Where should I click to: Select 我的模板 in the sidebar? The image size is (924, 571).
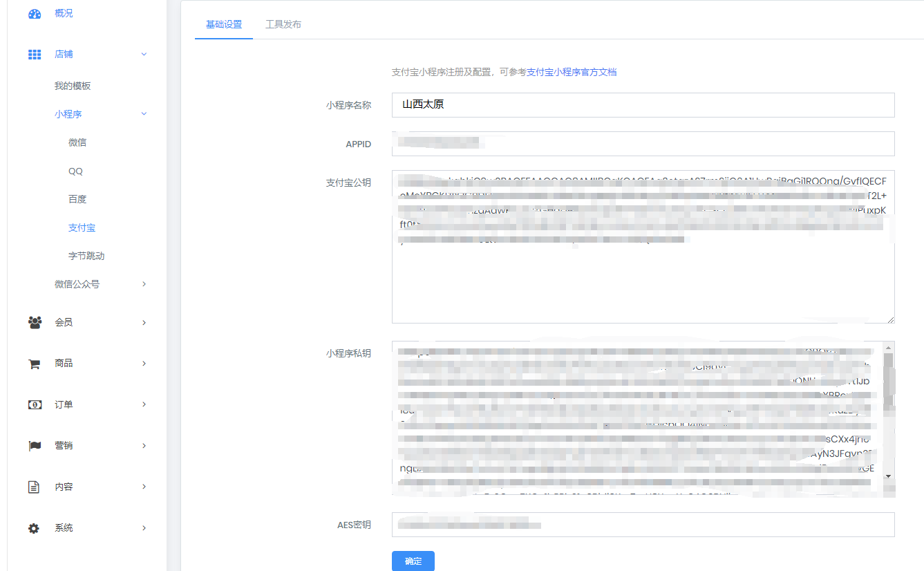click(73, 86)
